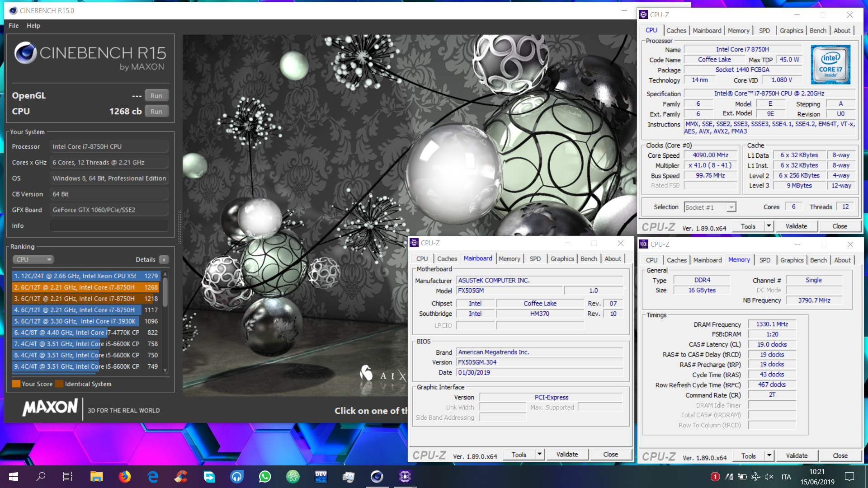Screen dimensions: 868x488
Task: Select ranking row 3 score 1218
Action: 86,298
